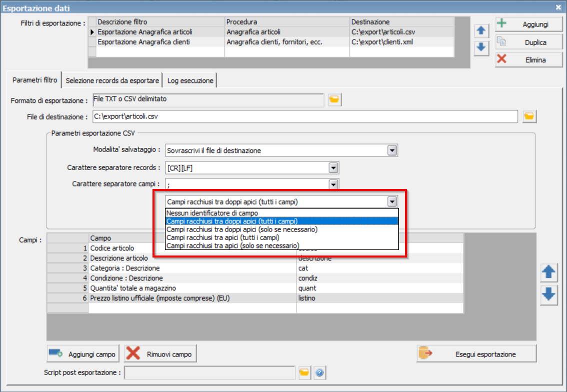Browse destination file with folder icon
The width and height of the screenshot is (567, 392).
click(x=529, y=116)
